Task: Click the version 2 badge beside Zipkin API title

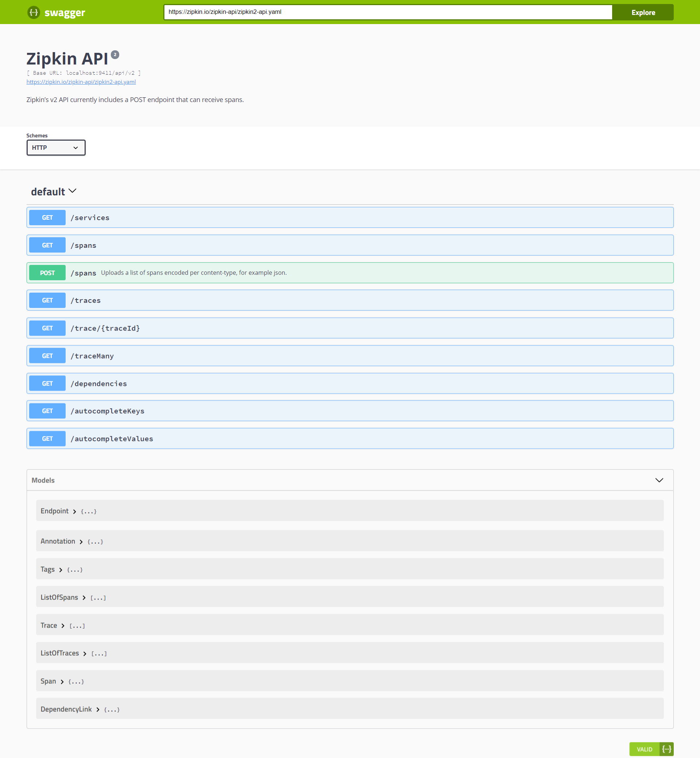Action: coord(115,54)
